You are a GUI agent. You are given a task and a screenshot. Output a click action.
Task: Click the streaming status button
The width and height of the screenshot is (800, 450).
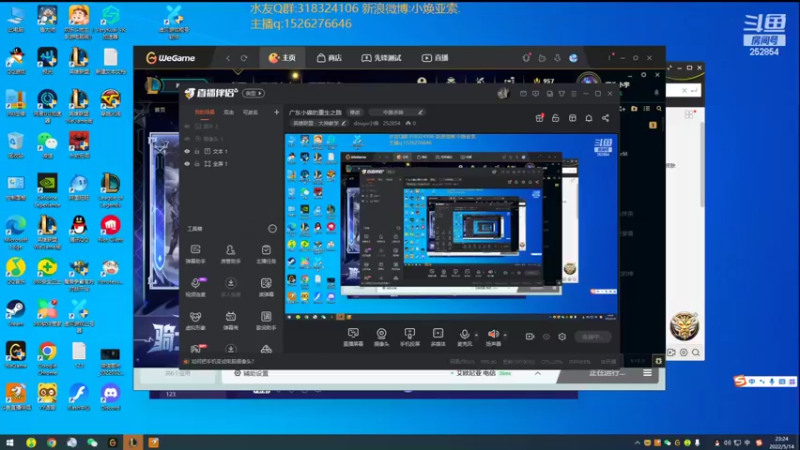click(x=592, y=337)
